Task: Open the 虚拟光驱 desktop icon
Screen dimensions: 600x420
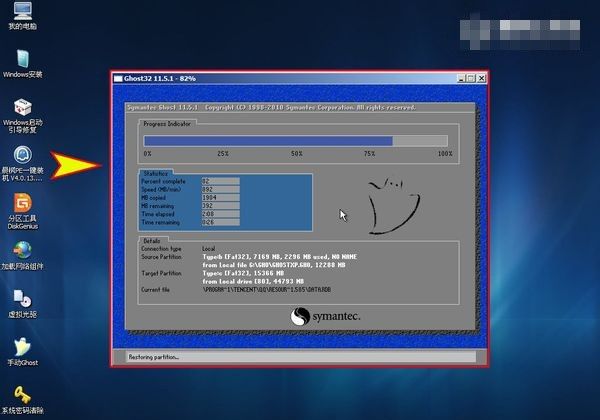Action: 23,304
